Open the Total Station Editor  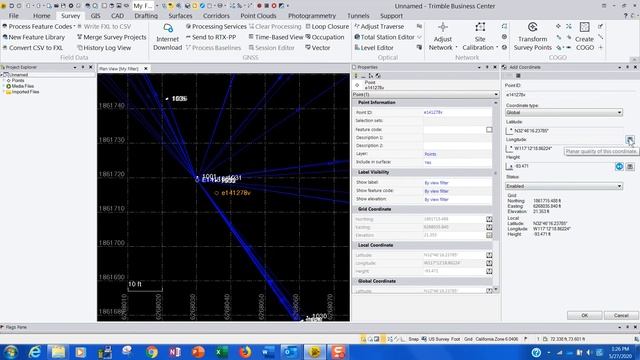[384, 37]
